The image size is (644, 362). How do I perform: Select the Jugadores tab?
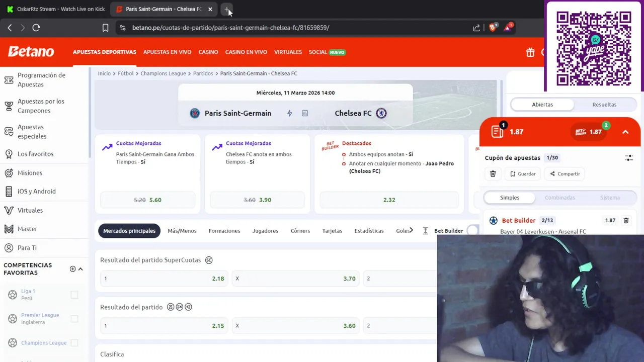[x=265, y=231]
